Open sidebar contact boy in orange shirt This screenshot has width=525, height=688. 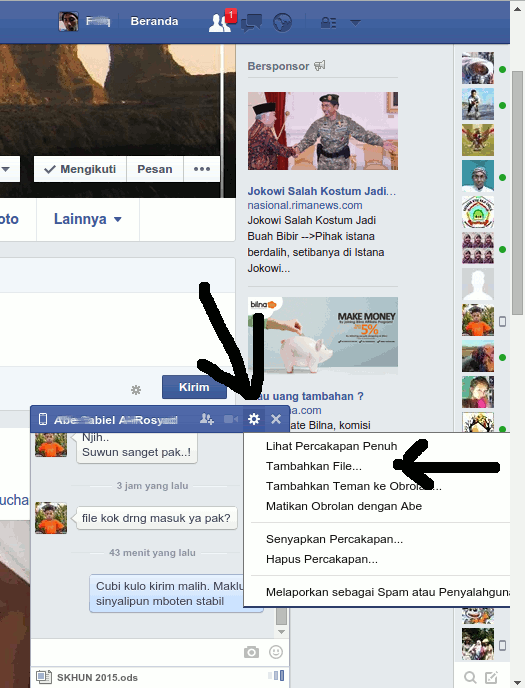pyautogui.click(x=478, y=320)
